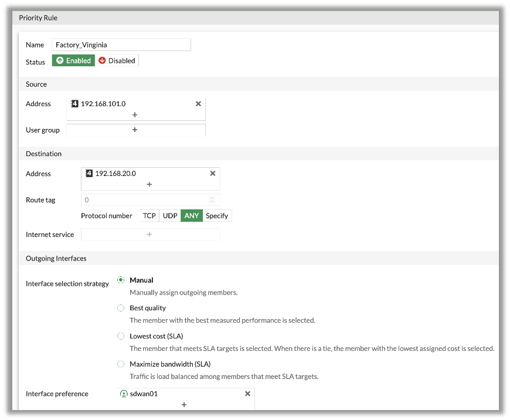Screen dimensions: 510x420
Task: Select Maximize bandwidth (SLA) strategy
Action: [121, 364]
